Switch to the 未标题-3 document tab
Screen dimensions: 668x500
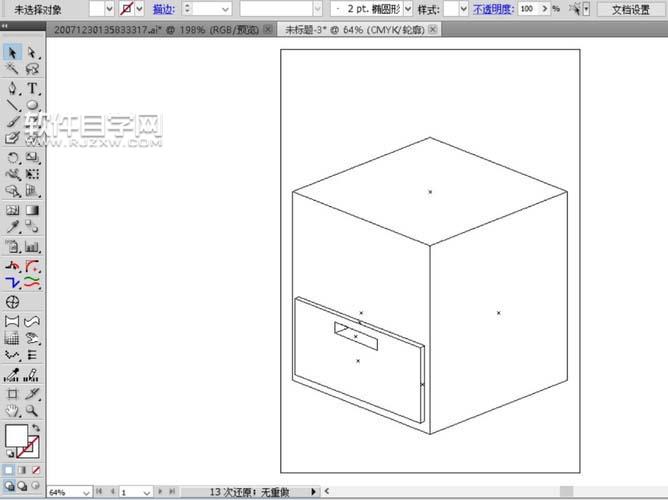pyautogui.click(x=354, y=30)
